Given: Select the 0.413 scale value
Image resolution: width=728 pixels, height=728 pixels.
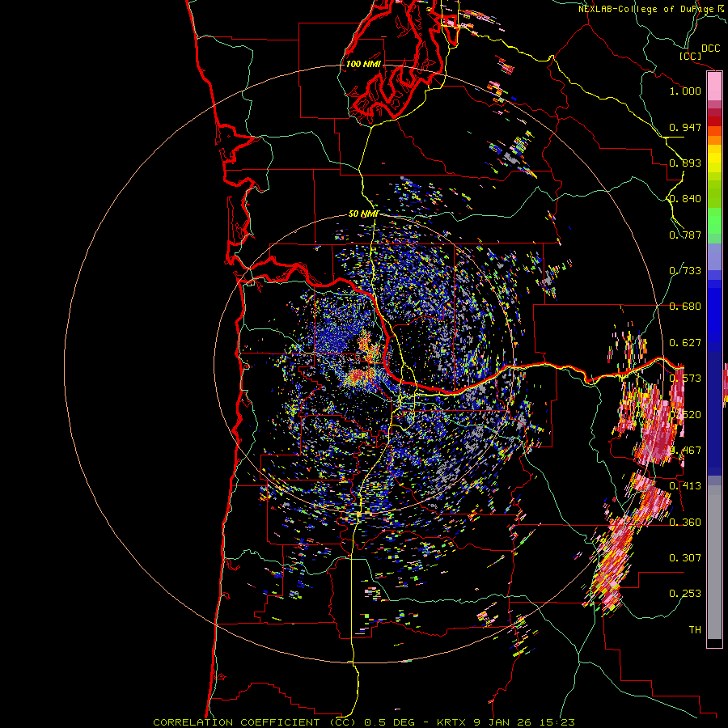Looking at the screenshot, I should pyautogui.click(x=685, y=486).
